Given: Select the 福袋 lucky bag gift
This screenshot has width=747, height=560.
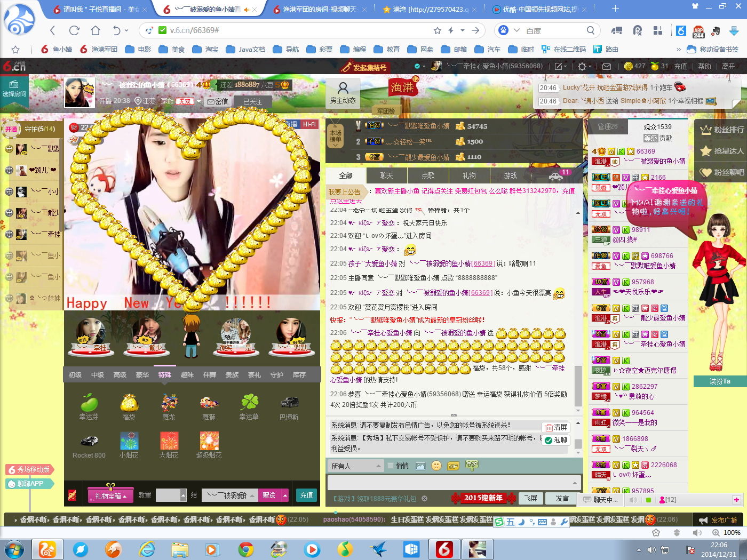Looking at the screenshot, I should (x=129, y=406).
